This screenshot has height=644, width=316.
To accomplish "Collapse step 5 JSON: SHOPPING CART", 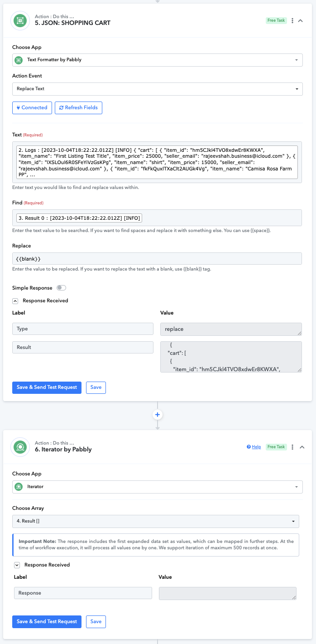I will pos(301,20).
